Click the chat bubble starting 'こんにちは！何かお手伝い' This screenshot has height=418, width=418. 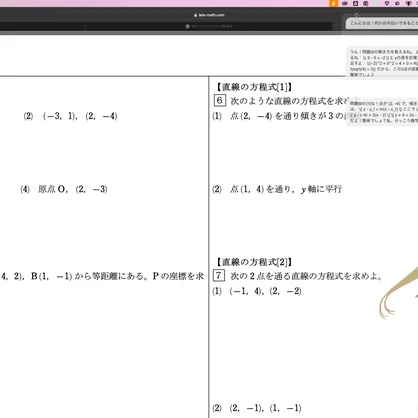[382, 23]
